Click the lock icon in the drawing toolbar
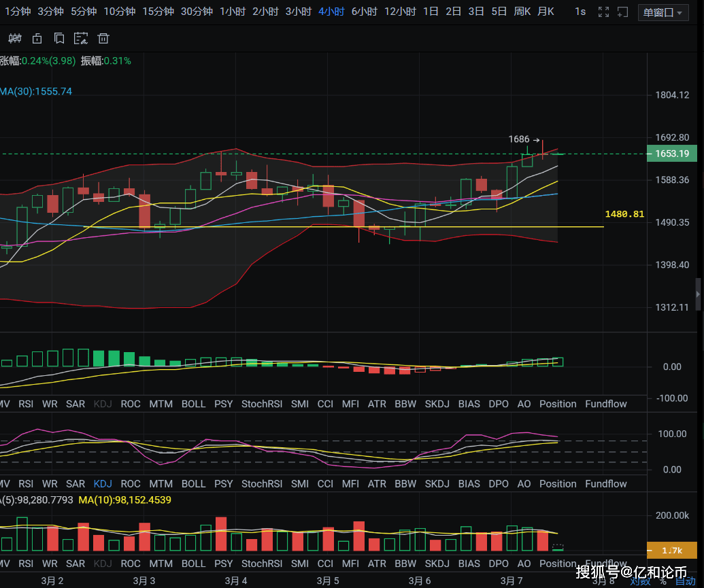 tap(37, 39)
